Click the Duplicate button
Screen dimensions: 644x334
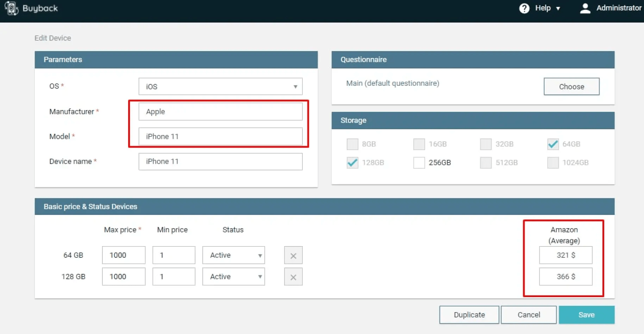coord(469,315)
